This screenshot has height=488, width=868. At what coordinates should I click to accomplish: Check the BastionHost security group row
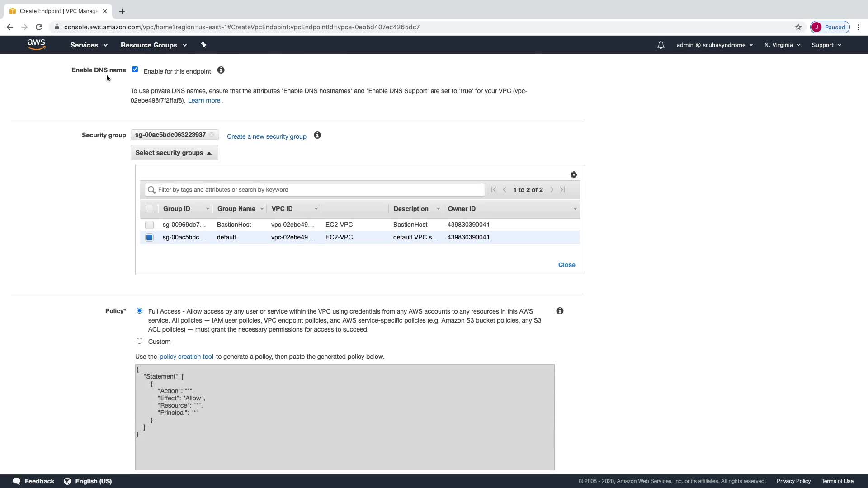tap(149, 225)
